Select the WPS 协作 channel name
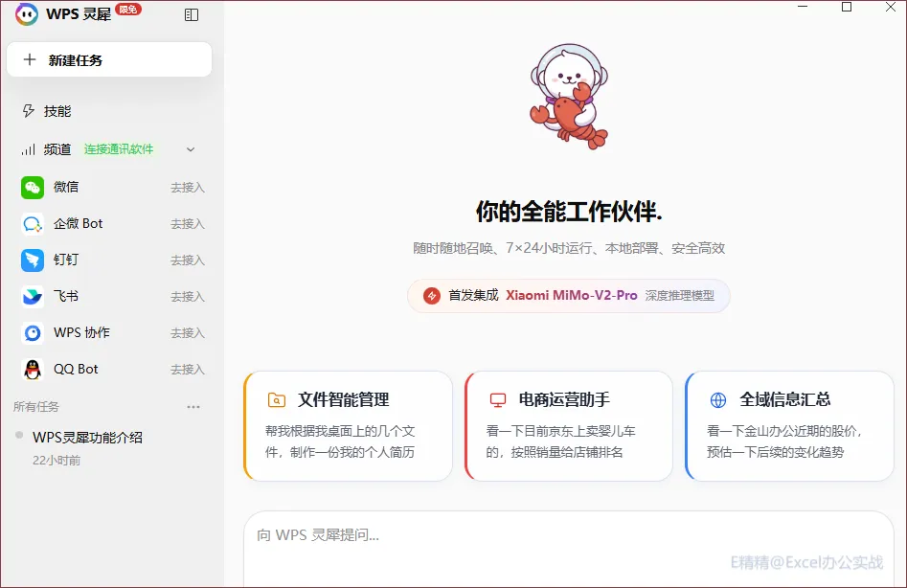 (81, 332)
